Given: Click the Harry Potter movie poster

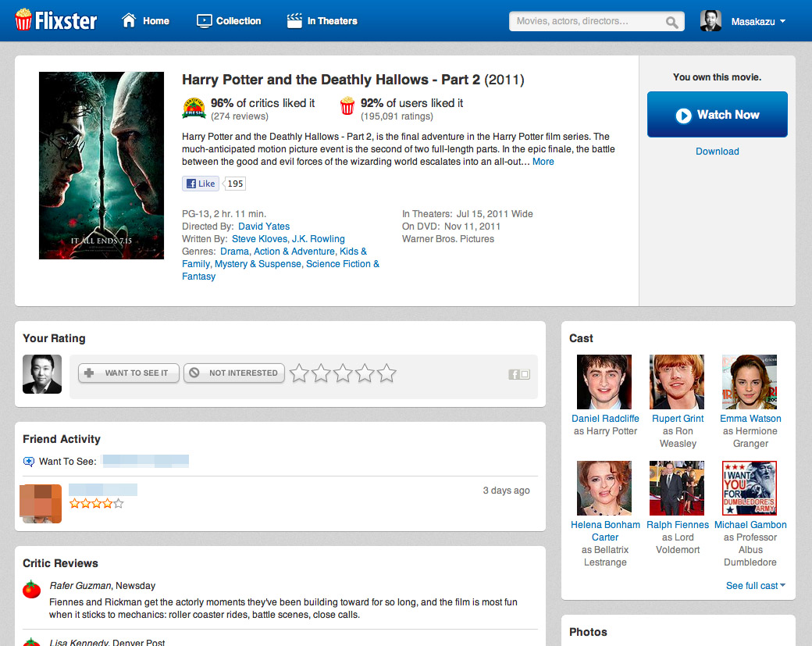Looking at the screenshot, I should click(x=101, y=166).
